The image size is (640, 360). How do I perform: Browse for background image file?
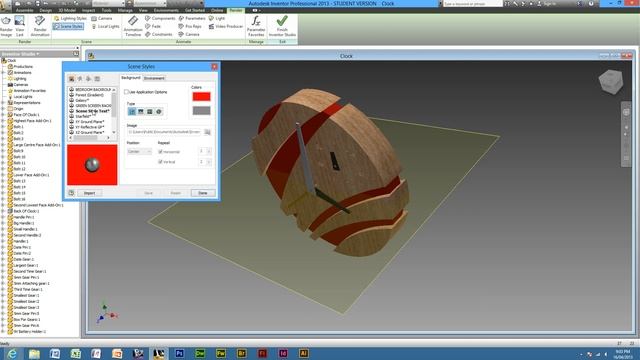207,132
